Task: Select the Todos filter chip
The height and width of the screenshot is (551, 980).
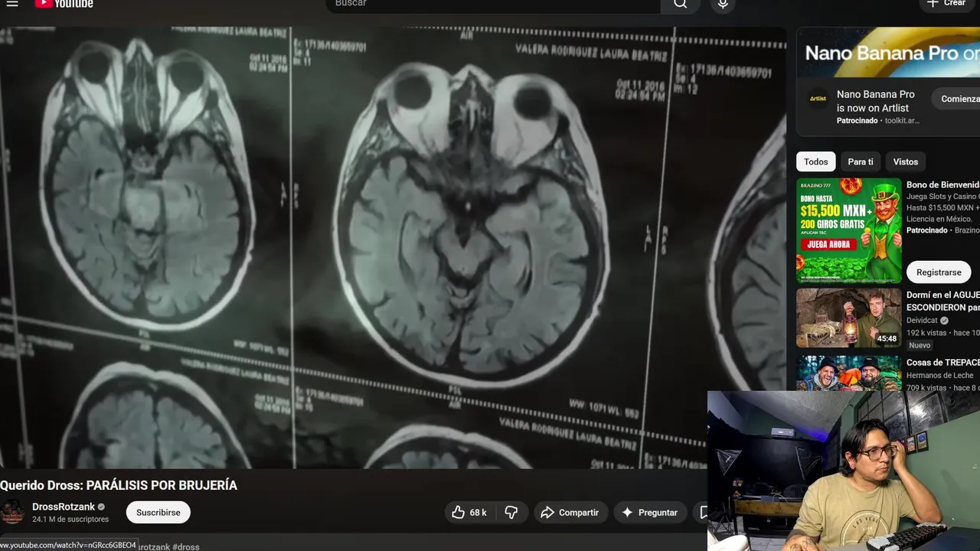Action: pos(816,161)
